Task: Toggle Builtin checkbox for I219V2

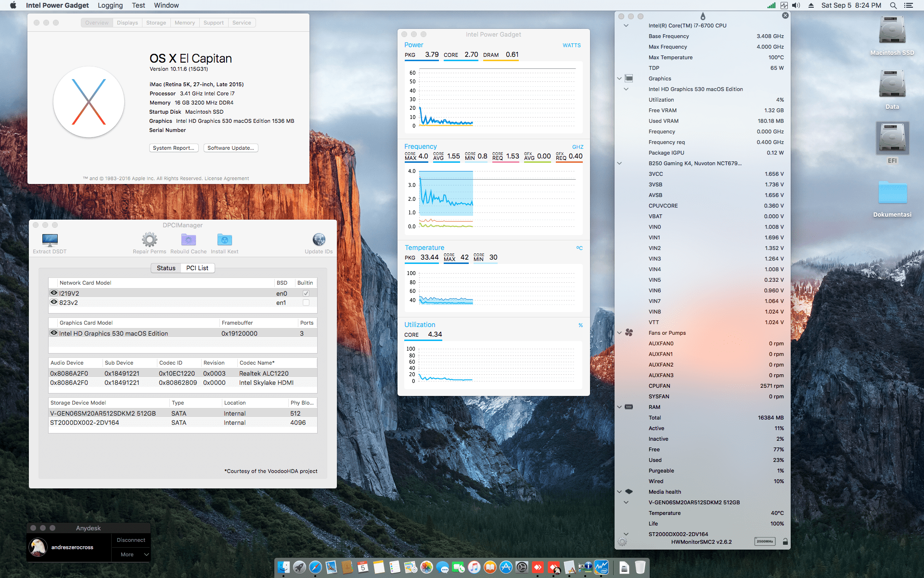Action: 306,293
